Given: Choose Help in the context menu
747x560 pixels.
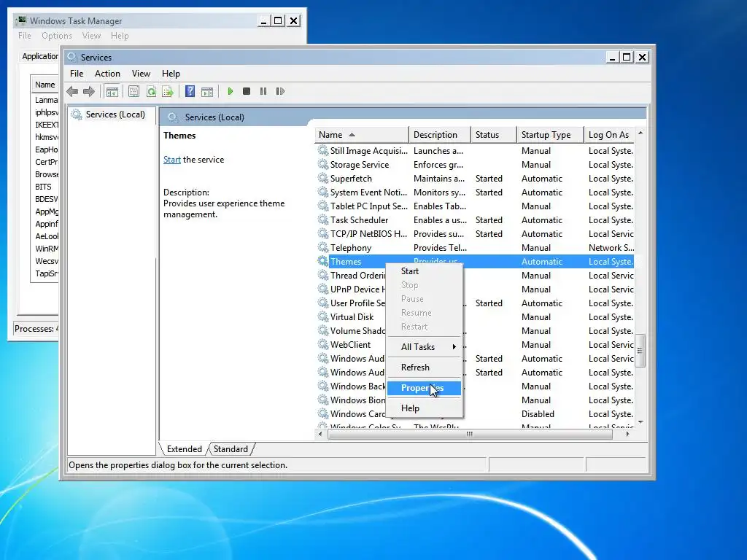Looking at the screenshot, I should (x=424, y=408).
